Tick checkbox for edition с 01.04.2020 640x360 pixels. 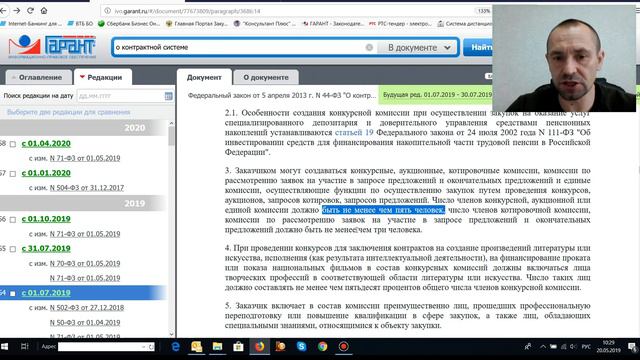coord(13,144)
